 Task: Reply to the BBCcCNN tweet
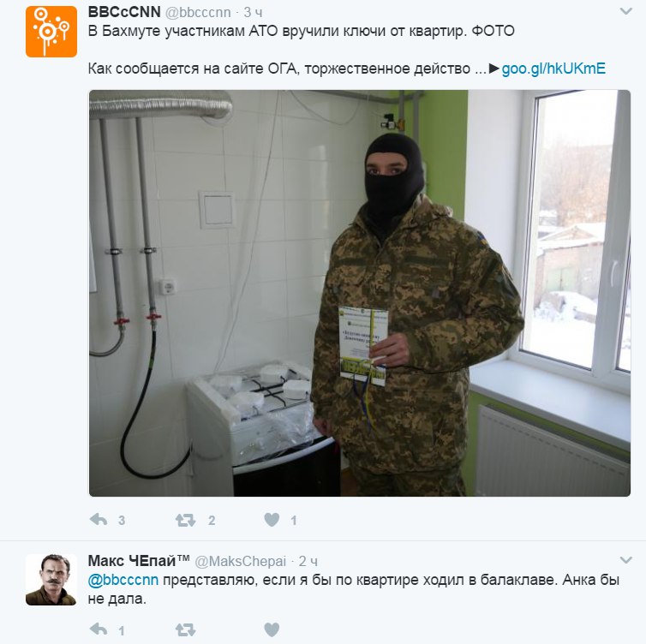click(99, 520)
